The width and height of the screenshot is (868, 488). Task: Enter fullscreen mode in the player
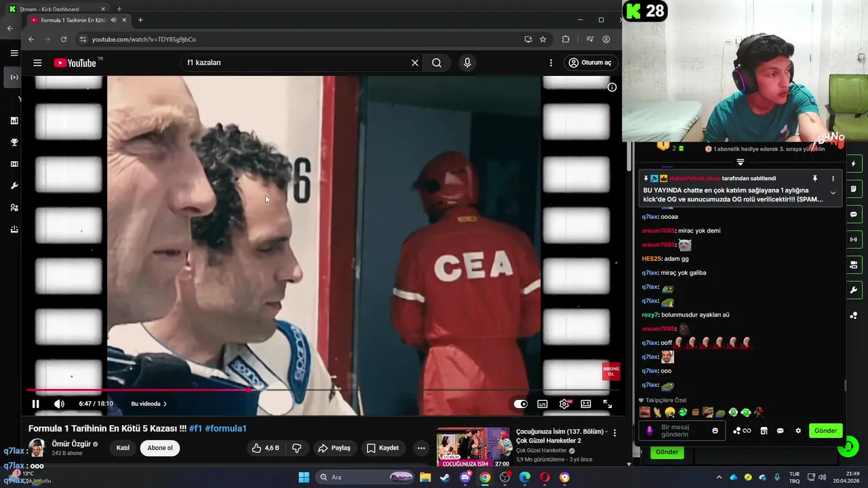pos(608,404)
